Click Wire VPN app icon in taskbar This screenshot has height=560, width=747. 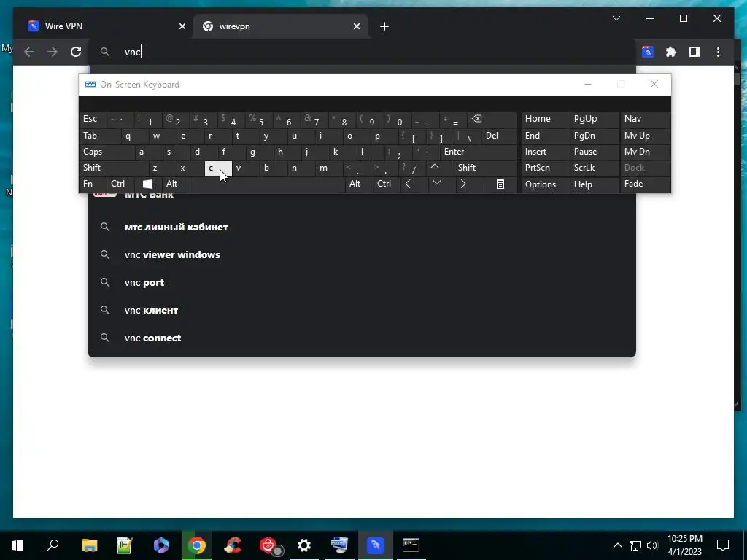tap(376, 545)
